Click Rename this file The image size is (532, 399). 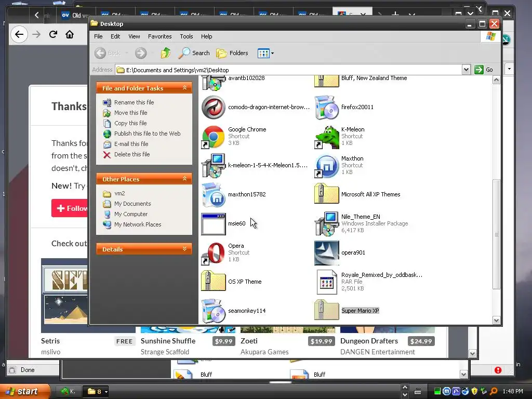(x=134, y=102)
